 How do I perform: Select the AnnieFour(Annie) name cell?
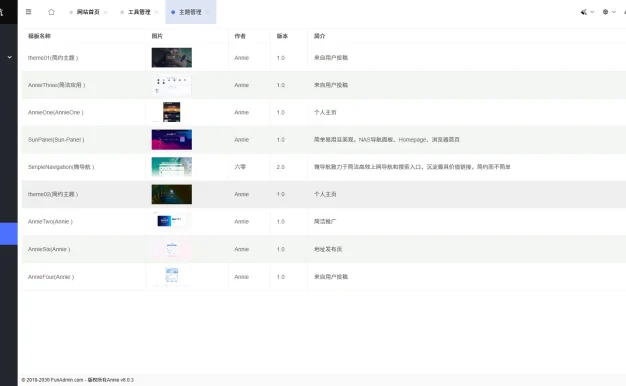51,277
